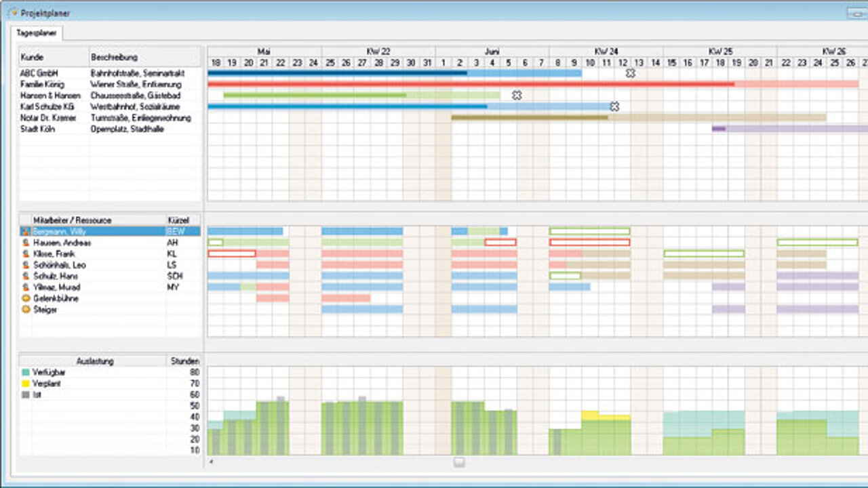Select the Stadt Köln project row
Viewport: 868px width, 488px height.
(110, 129)
